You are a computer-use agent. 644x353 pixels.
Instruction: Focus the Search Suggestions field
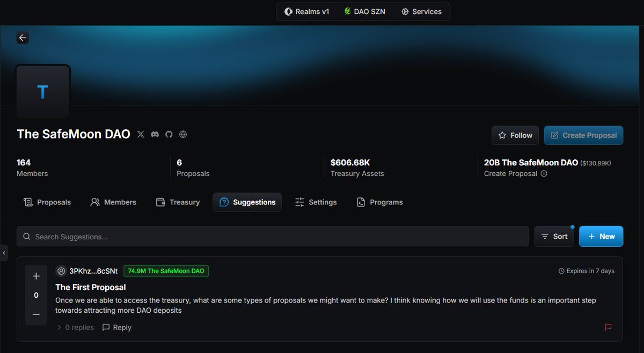click(273, 237)
